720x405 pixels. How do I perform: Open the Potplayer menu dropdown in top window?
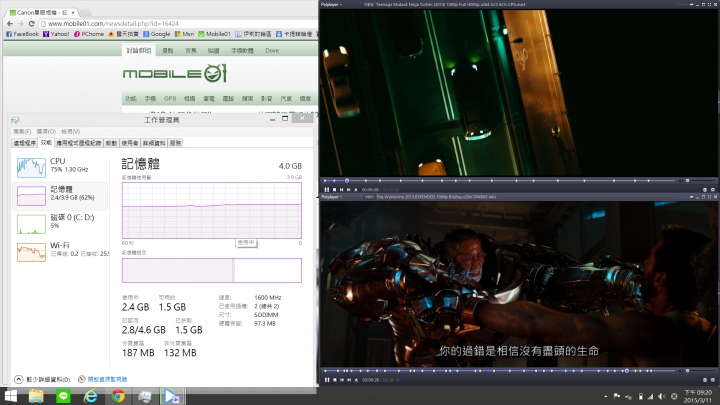pyautogui.click(x=331, y=5)
